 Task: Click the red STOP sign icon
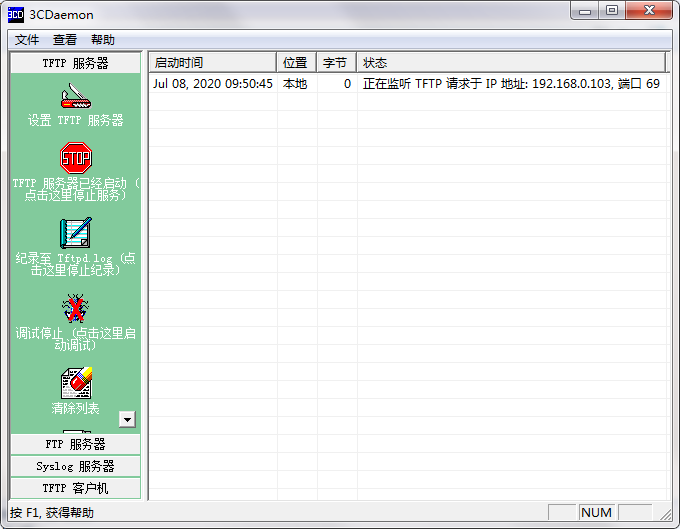tap(76, 158)
